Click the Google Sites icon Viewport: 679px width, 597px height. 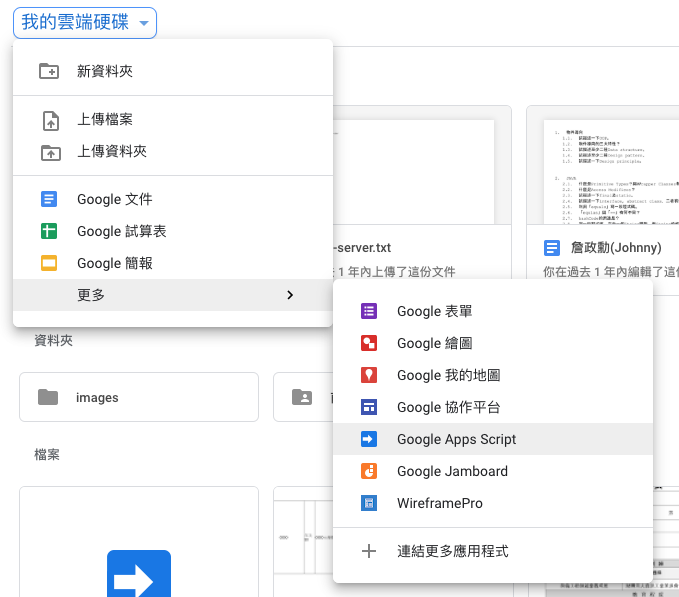click(369, 407)
